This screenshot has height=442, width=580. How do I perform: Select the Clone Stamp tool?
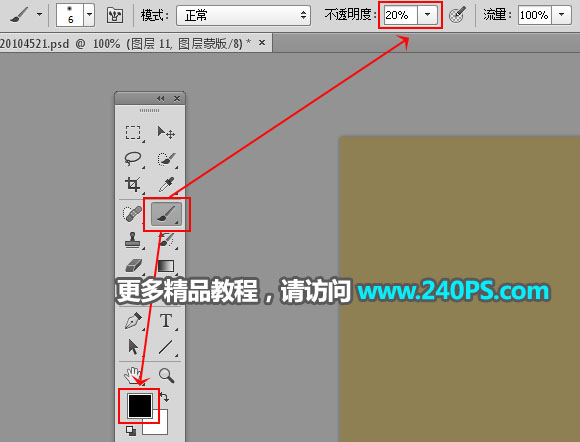(132, 240)
